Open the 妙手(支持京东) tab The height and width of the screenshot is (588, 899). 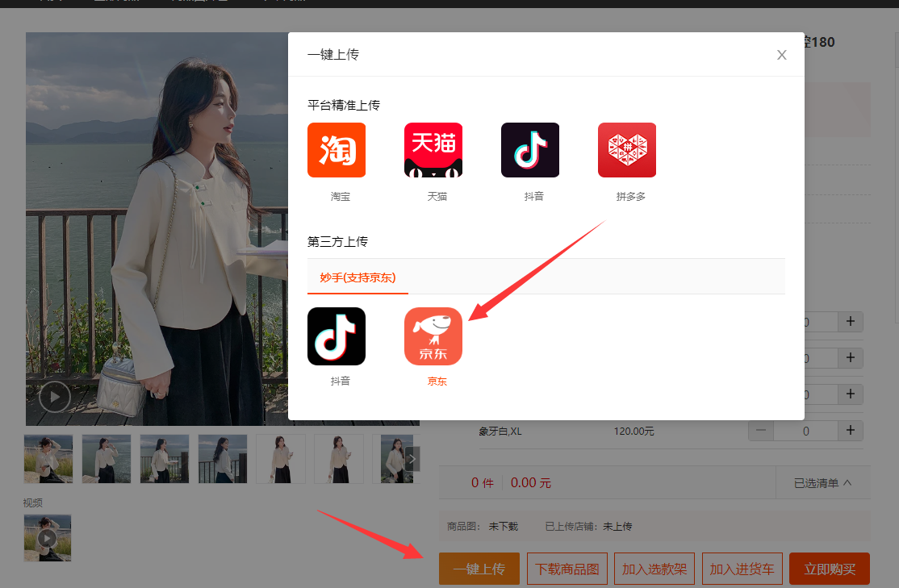click(x=358, y=277)
